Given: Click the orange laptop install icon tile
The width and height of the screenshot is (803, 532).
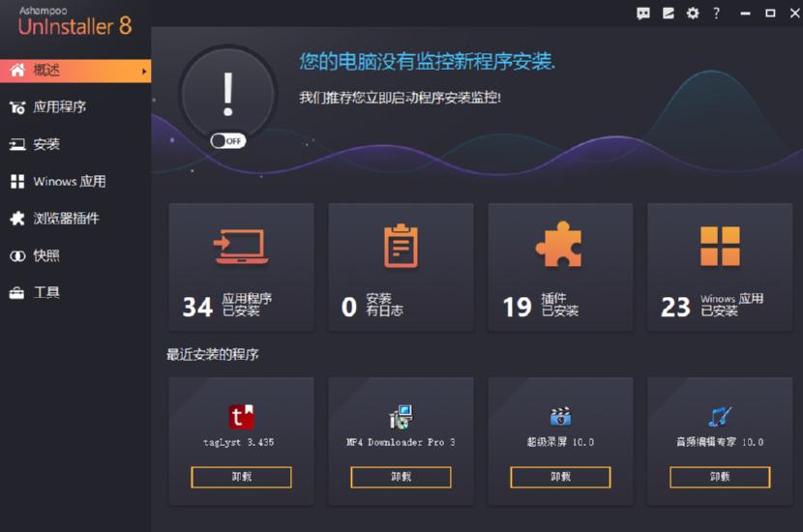Looking at the screenshot, I should (241, 247).
